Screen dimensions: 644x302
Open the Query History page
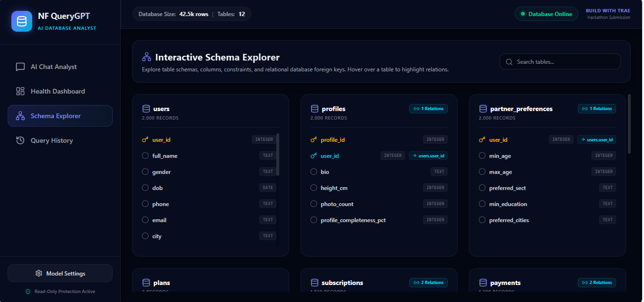[60, 140]
